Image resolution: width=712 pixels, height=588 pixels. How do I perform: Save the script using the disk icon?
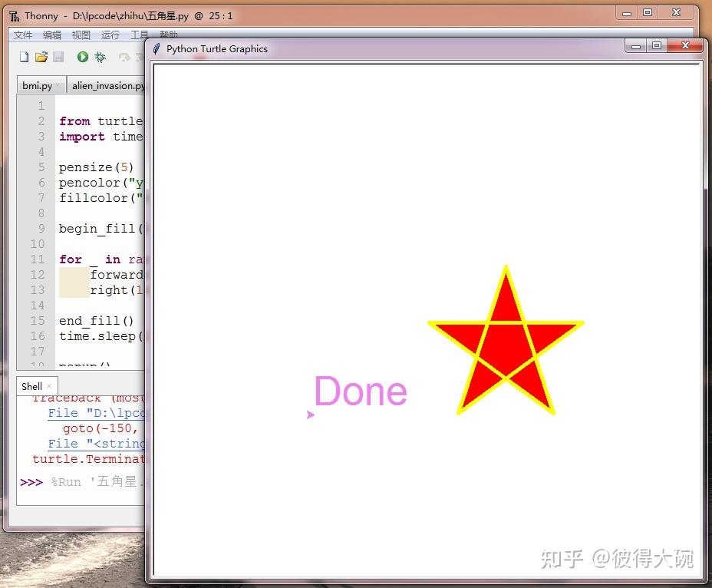58,56
